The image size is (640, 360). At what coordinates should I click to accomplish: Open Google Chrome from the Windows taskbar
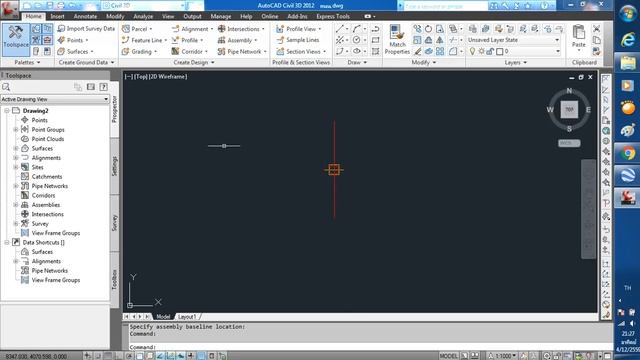click(x=628, y=153)
